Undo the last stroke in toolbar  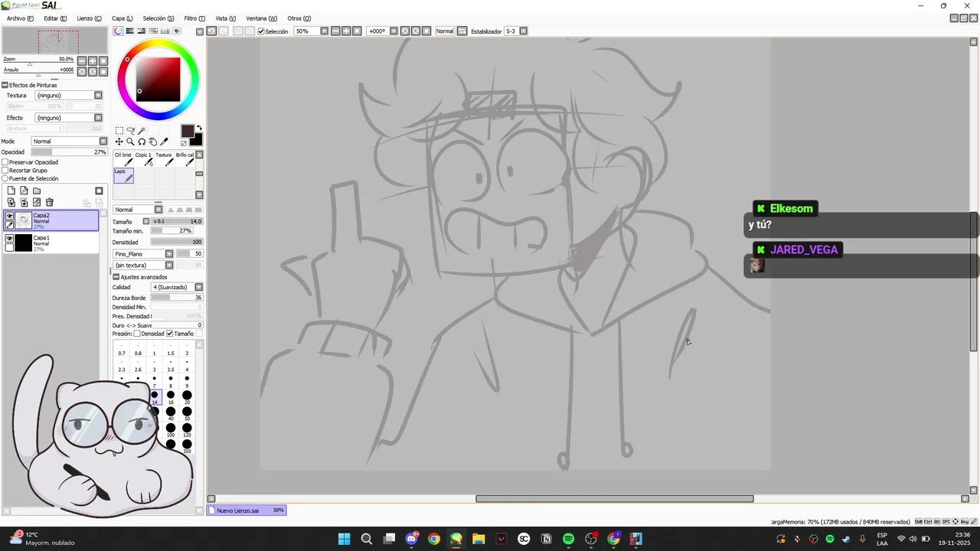pos(212,31)
